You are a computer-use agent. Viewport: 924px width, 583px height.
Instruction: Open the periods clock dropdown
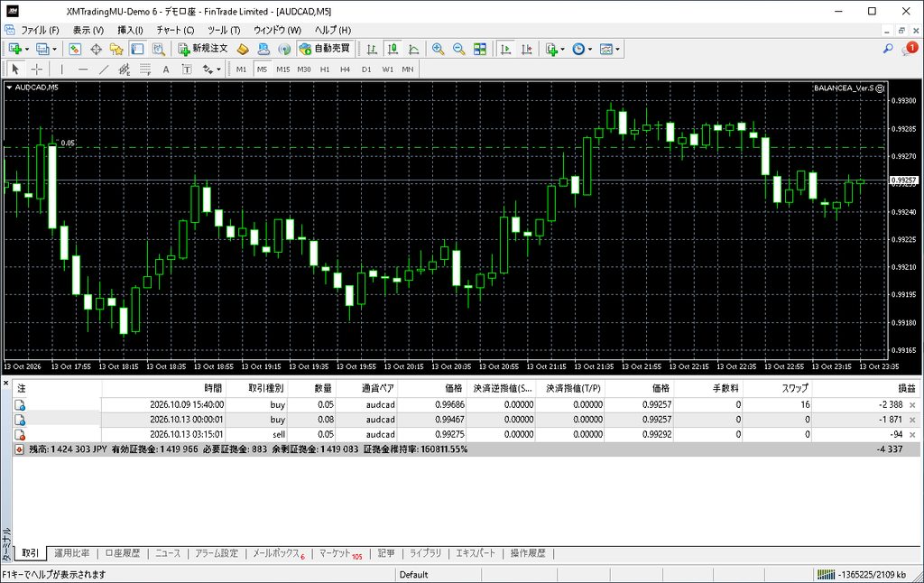coord(582,49)
